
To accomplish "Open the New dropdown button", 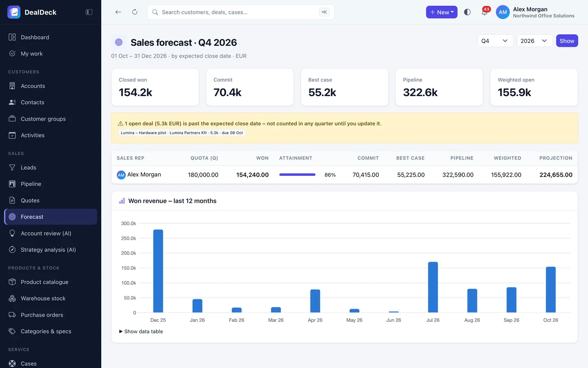I will tap(441, 12).
